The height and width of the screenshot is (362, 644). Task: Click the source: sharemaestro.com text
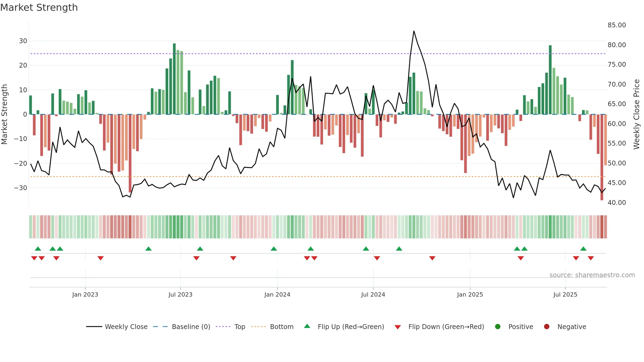pyautogui.click(x=592, y=275)
